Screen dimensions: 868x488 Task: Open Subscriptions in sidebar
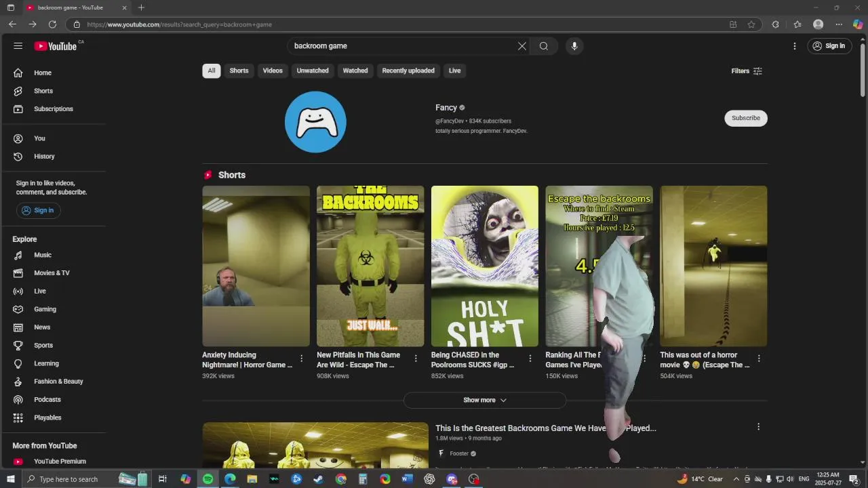click(x=54, y=109)
